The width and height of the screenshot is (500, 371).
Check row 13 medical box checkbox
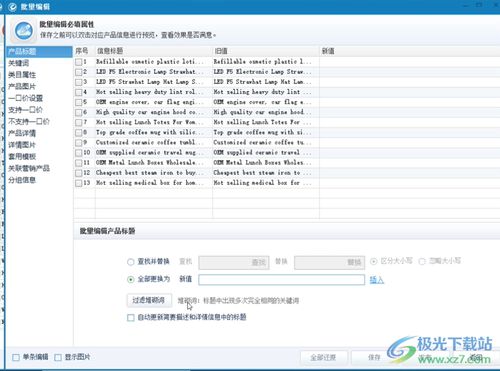pyautogui.click(x=78, y=183)
